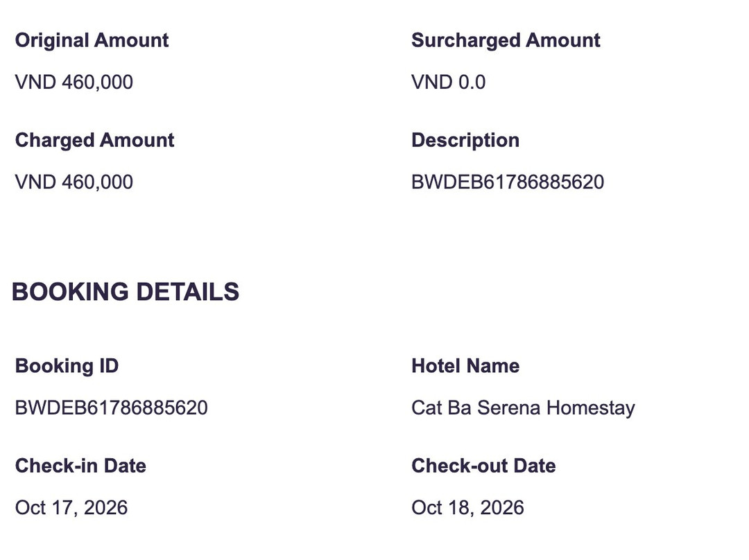
Task: Click the Original Amount label
Action: (x=92, y=40)
